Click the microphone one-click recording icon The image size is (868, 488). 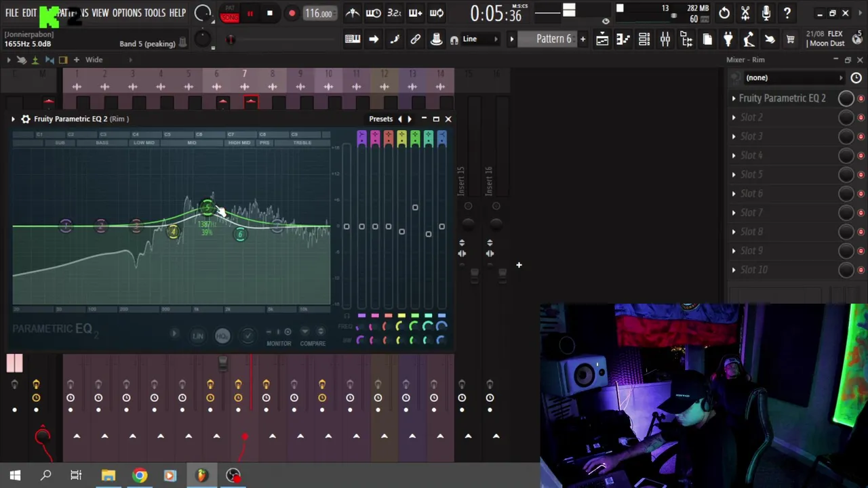pyautogui.click(x=766, y=13)
